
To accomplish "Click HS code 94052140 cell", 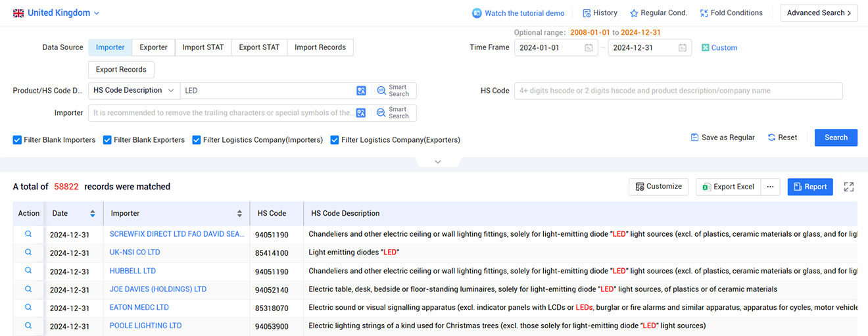I will tap(271, 289).
